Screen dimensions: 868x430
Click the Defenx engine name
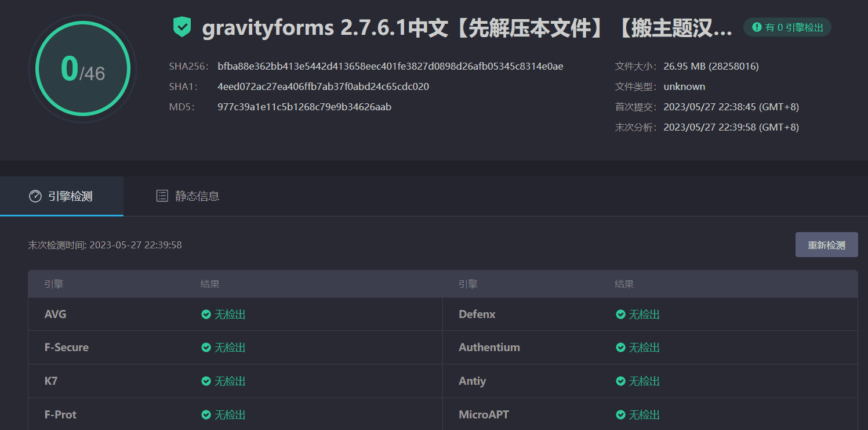pos(477,315)
